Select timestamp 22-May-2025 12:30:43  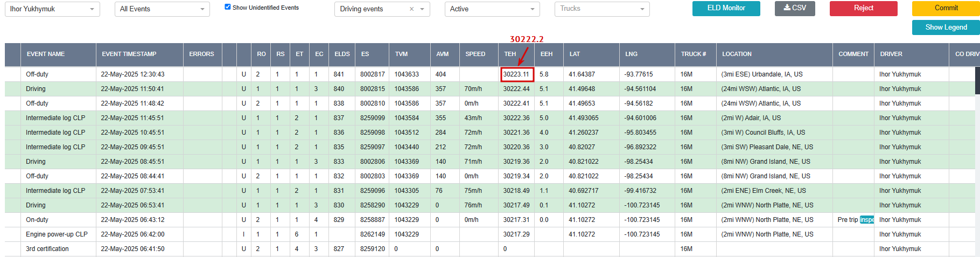point(132,74)
